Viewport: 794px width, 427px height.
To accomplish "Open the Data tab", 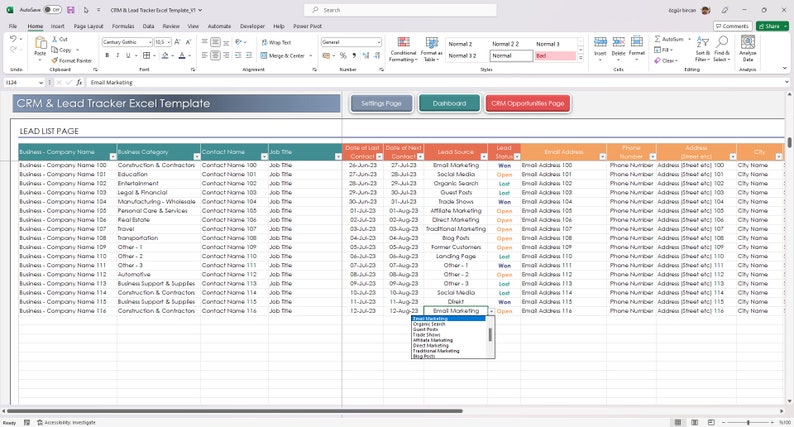I will coord(148,26).
